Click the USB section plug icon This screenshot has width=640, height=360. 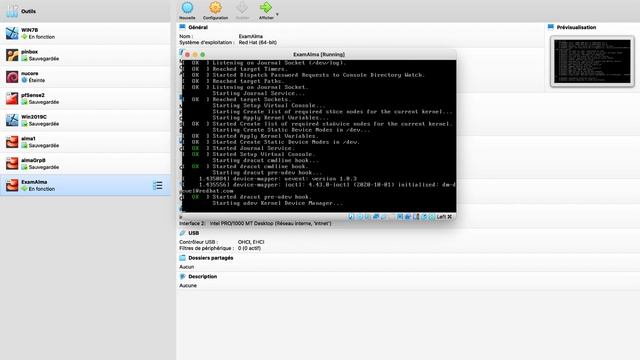tap(182, 233)
